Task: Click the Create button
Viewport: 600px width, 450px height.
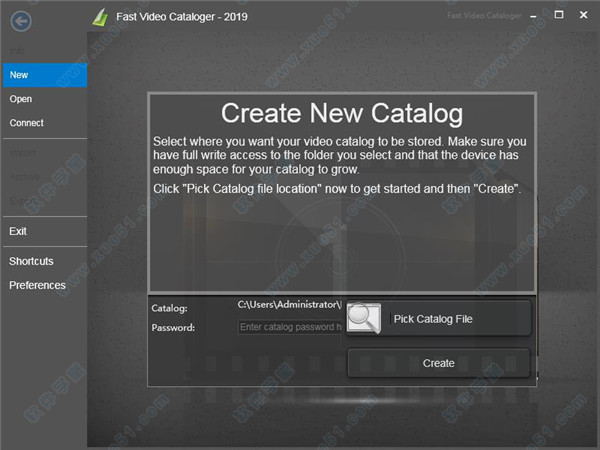Action: (439, 363)
